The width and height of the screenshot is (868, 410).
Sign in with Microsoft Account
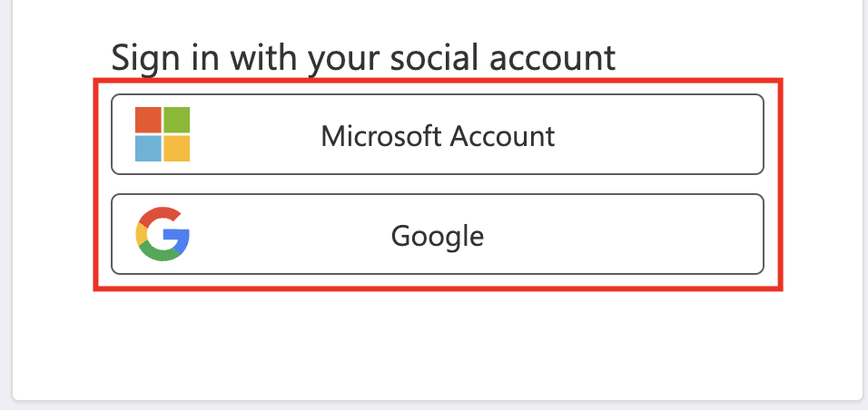(x=437, y=134)
